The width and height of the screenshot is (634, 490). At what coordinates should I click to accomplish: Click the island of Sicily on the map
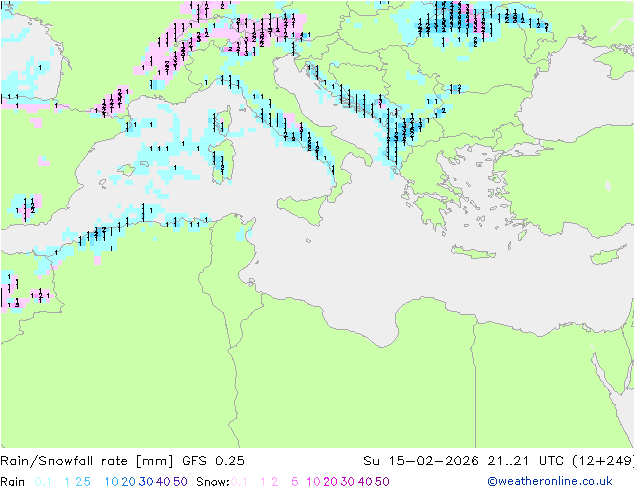(x=304, y=209)
